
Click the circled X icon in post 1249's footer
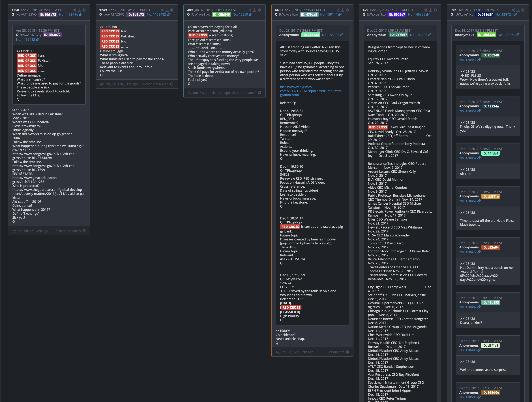(172, 84)
